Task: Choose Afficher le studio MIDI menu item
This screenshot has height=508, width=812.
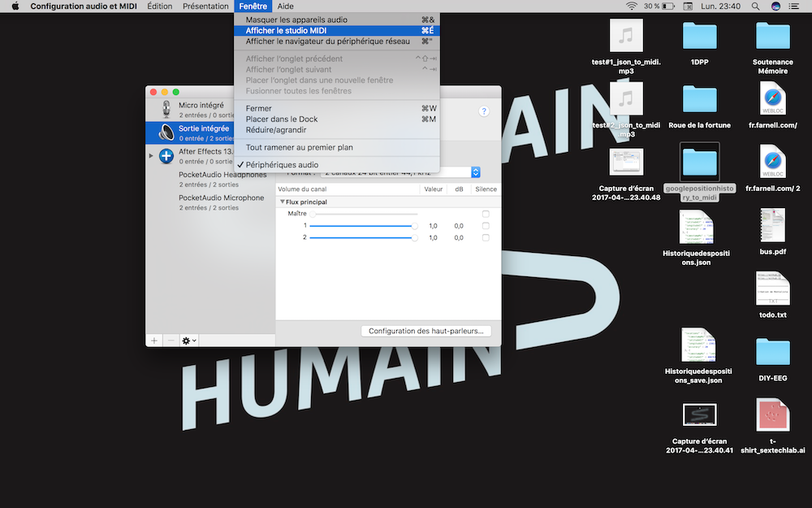Action: tap(286, 31)
